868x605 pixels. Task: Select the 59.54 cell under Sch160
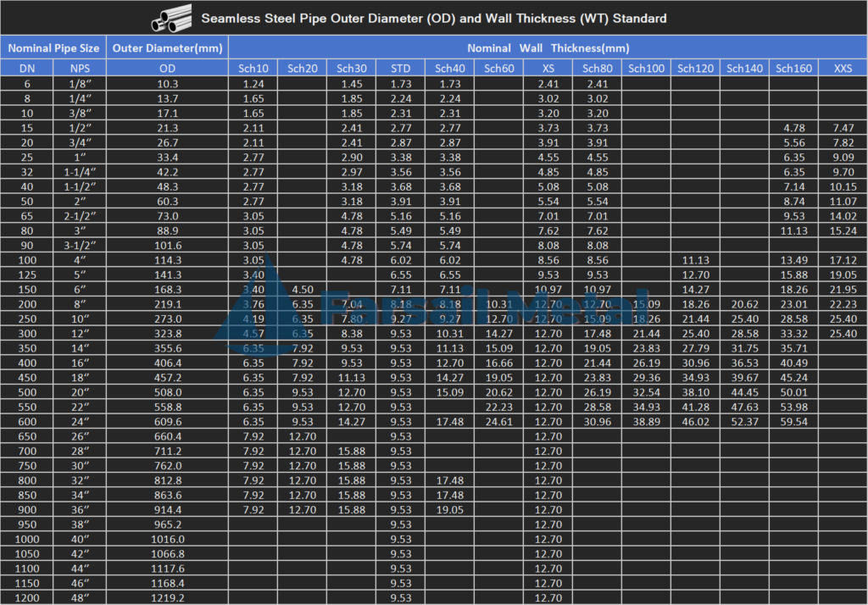793,421
